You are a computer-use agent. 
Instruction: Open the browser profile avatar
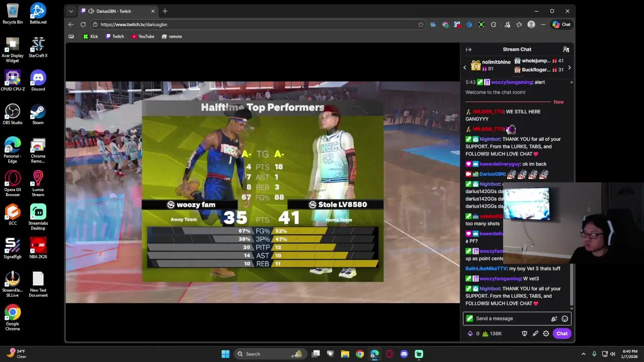tap(531, 24)
